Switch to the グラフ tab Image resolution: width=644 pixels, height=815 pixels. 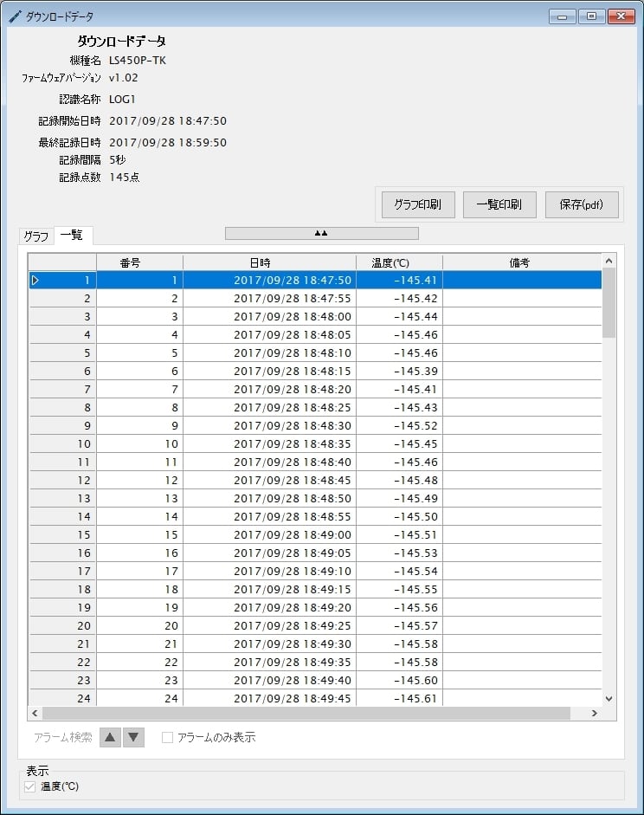point(35,236)
